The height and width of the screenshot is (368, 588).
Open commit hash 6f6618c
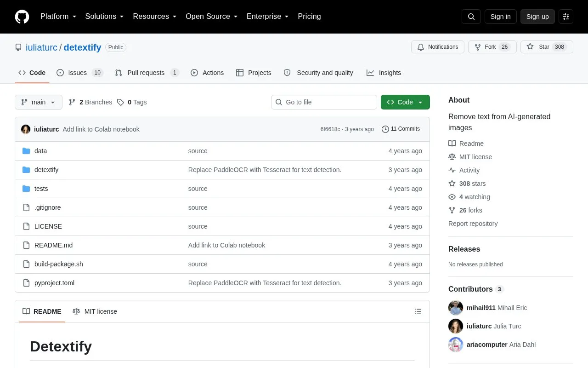pos(330,129)
